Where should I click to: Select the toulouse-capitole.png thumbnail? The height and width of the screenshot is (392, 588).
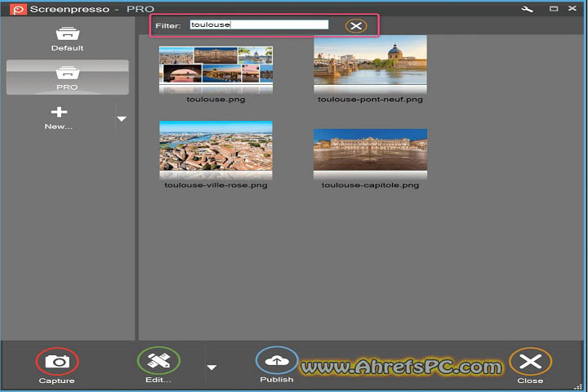[x=370, y=154]
